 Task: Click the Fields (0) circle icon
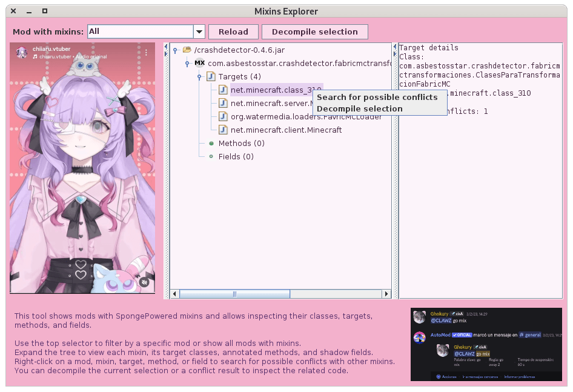coord(211,156)
